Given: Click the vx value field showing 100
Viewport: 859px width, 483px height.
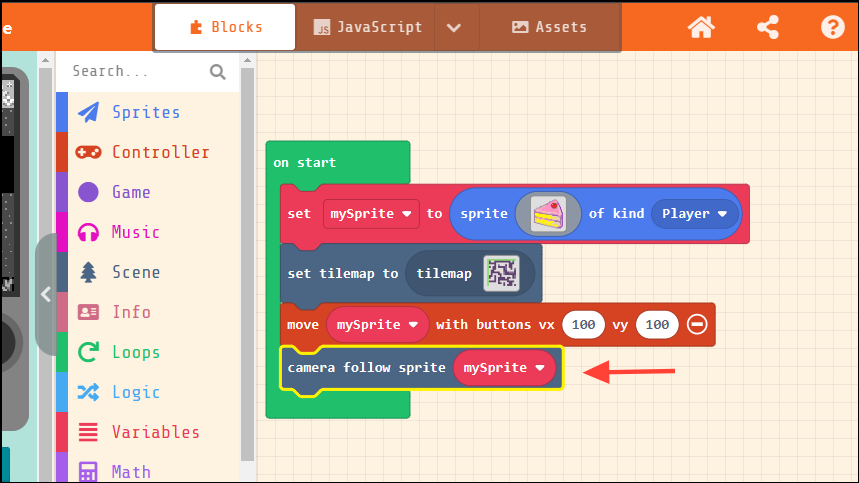Looking at the screenshot, I should click(x=585, y=325).
